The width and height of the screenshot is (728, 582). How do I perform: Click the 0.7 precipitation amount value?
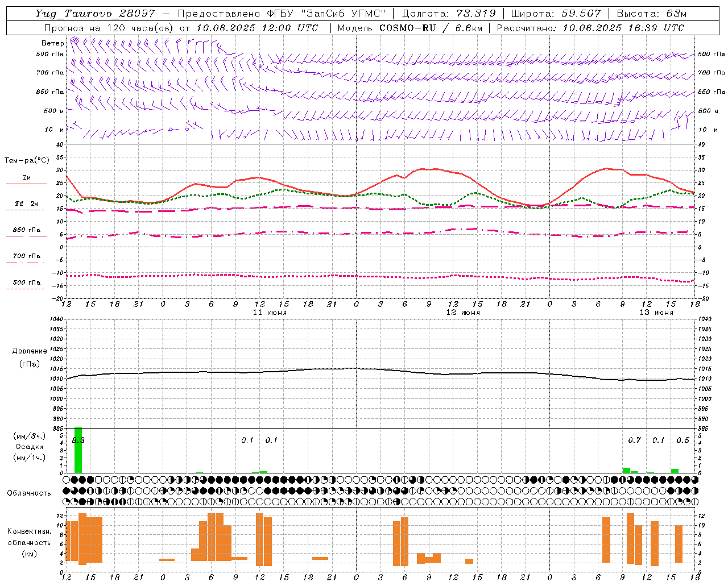(x=634, y=440)
